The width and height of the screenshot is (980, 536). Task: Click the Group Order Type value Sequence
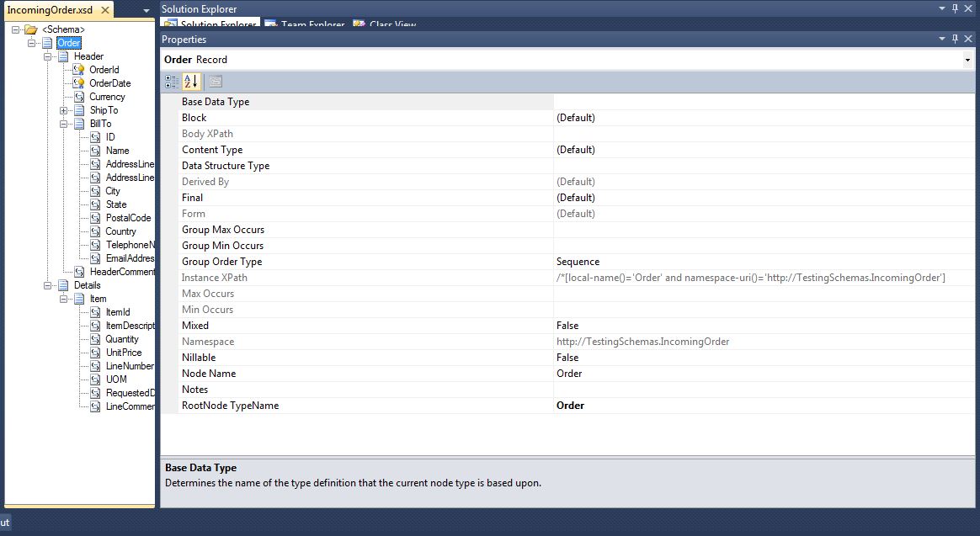[x=578, y=262]
